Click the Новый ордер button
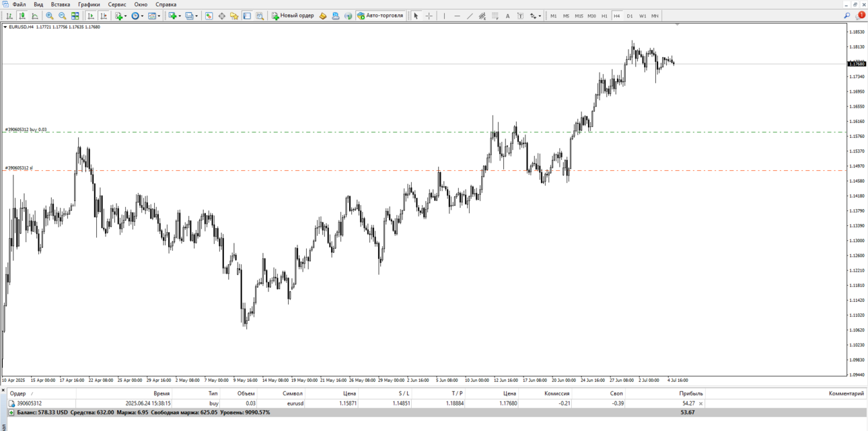 pyautogui.click(x=293, y=15)
